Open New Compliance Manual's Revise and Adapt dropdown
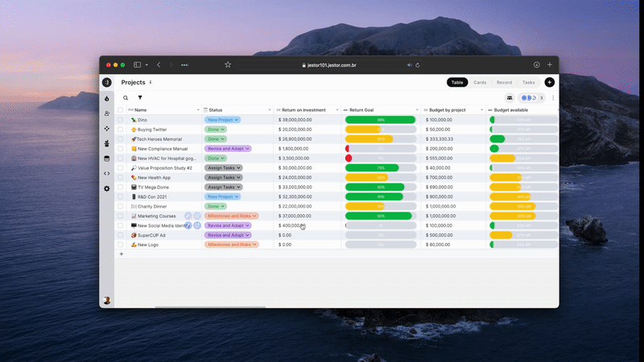Image resolution: width=644 pixels, height=362 pixels. pyautogui.click(x=228, y=149)
